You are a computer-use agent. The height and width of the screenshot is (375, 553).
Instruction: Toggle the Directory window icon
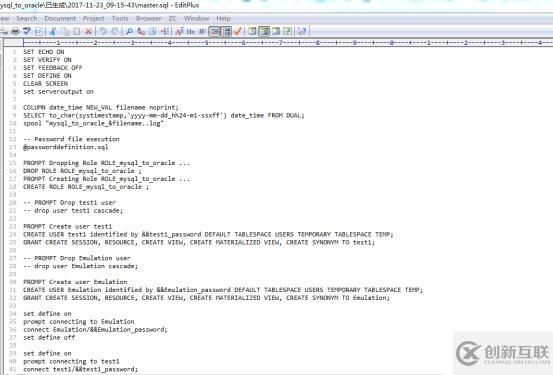click(276, 31)
